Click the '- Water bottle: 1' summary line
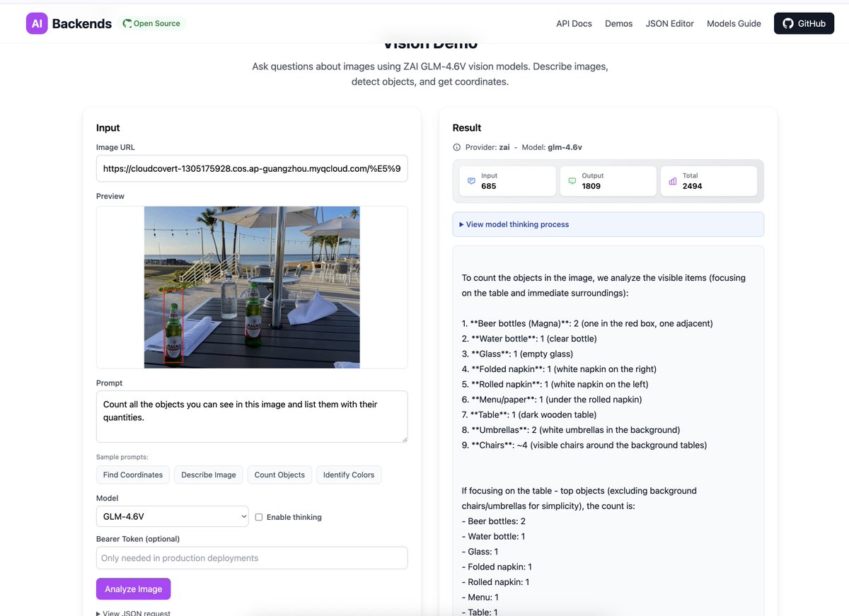 pyautogui.click(x=494, y=536)
